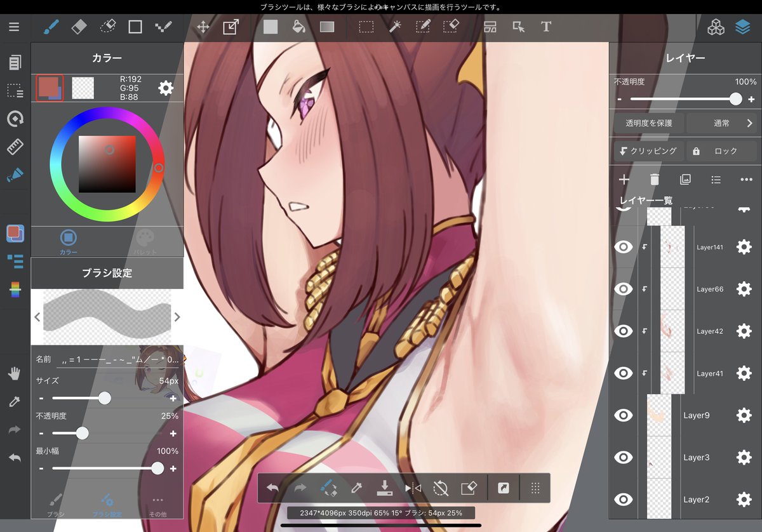This screenshot has width=762, height=532.
Task: Select the dot tool
Action: coord(163,27)
